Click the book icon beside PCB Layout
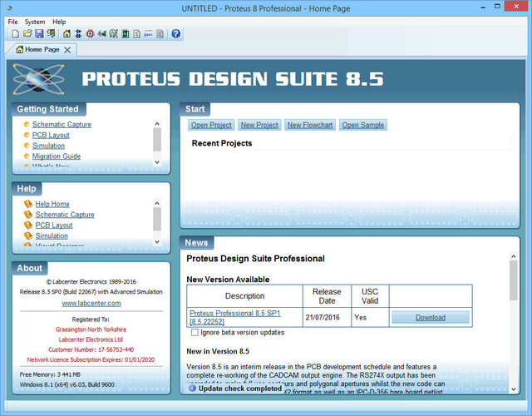 point(28,225)
